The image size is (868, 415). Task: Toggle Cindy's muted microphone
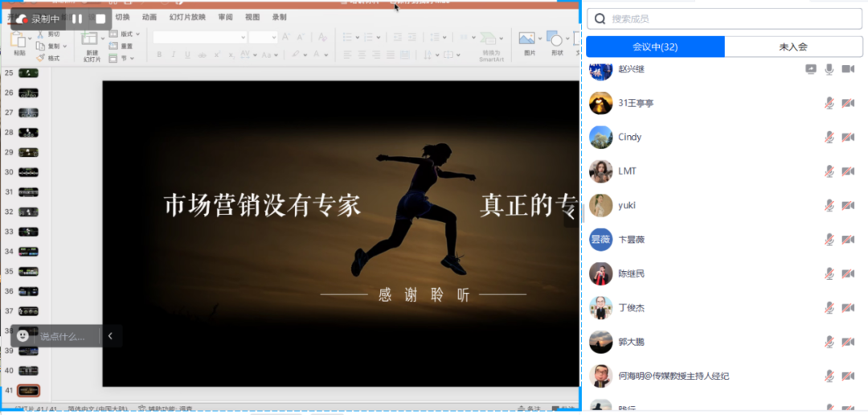click(x=829, y=138)
